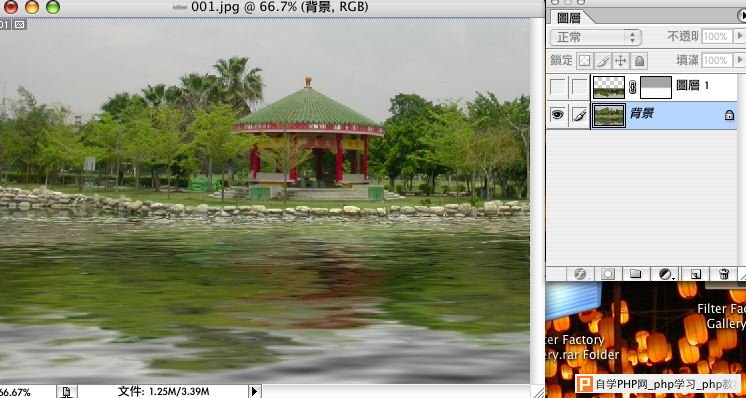Click the fill 100% field
This screenshot has height=398, width=746.
(716, 60)
